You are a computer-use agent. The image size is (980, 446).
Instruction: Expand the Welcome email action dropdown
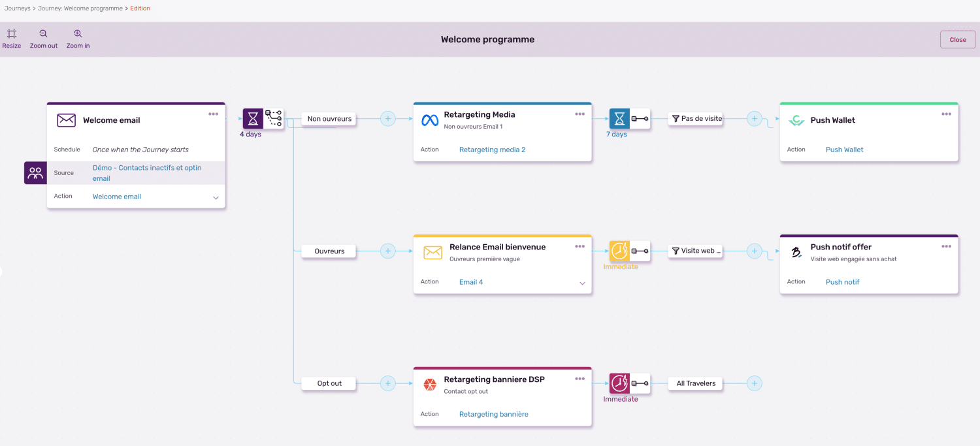216,196
